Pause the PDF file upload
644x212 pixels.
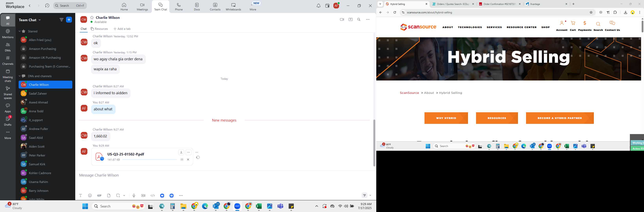pyautogui.click(x=182, y=159)
